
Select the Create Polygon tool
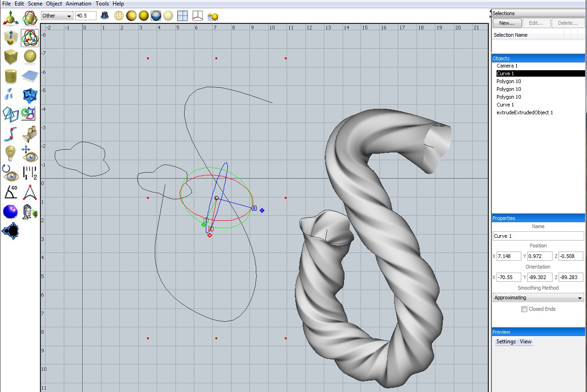pos(11,114)
